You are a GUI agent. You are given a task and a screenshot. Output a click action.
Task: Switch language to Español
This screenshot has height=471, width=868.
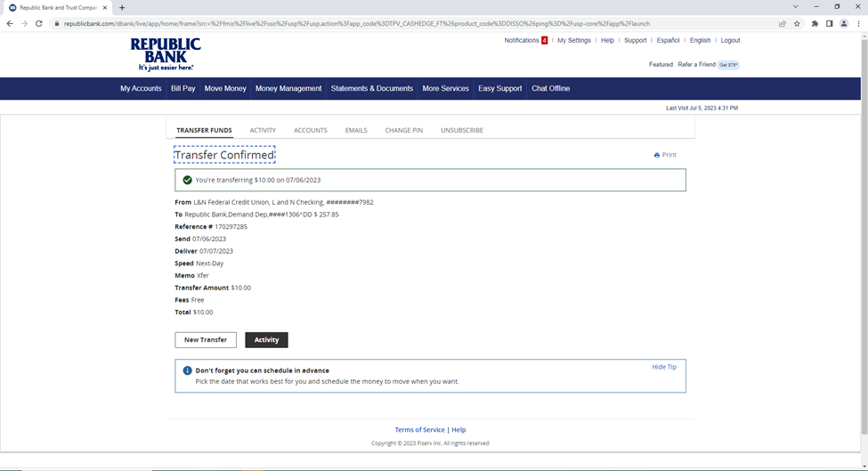coord(669,40)
